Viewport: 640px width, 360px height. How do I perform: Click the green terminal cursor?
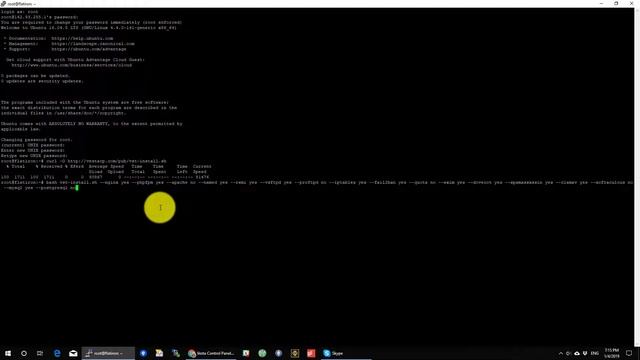tap(77, 188)
